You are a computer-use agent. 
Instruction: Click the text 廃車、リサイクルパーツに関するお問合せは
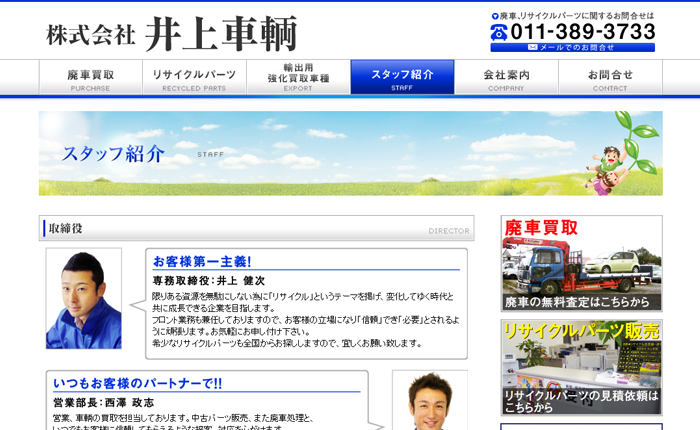[x=576, y=16]
